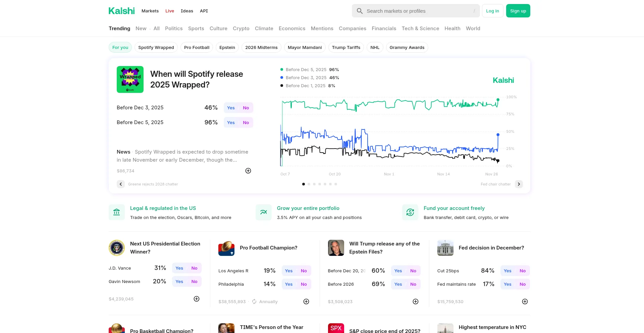Switch to the Crypto category tab
The width and height of the screenshot is (644, 333).
(241, 29)
